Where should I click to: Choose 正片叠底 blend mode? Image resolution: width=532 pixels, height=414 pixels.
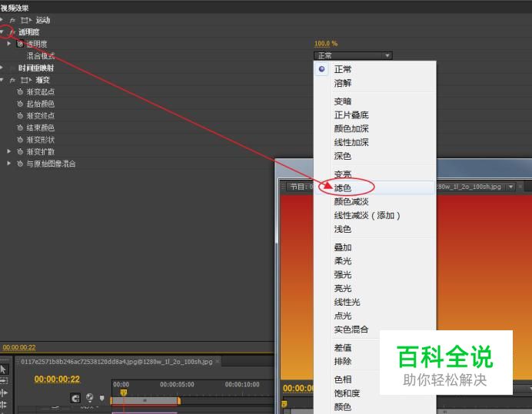coord(375,115)
